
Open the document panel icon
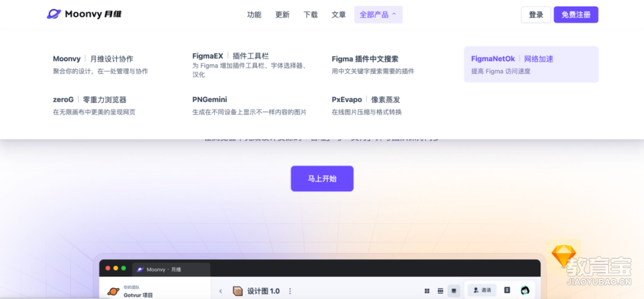[x=507, y=290]
